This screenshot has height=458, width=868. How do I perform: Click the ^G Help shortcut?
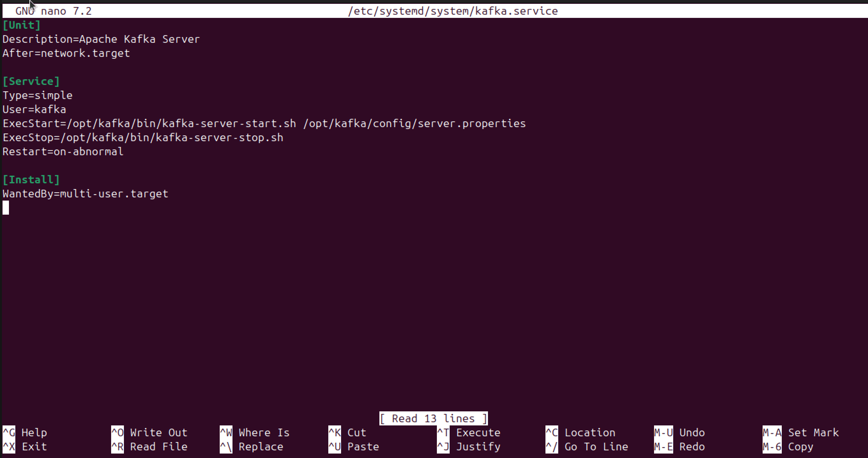tap(25, 432)
